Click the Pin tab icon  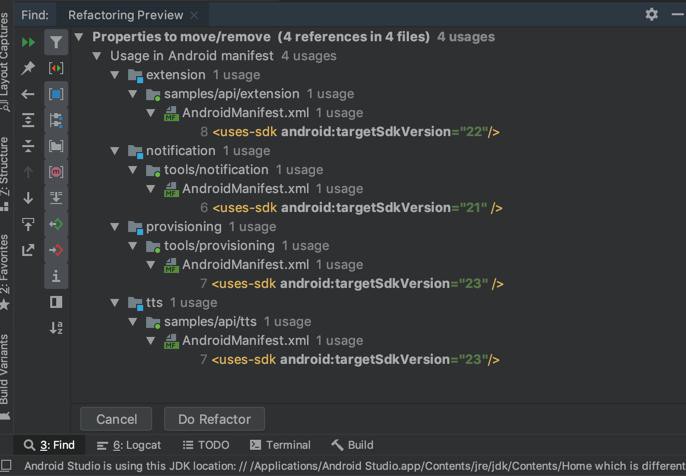click(x=28, y=68)
